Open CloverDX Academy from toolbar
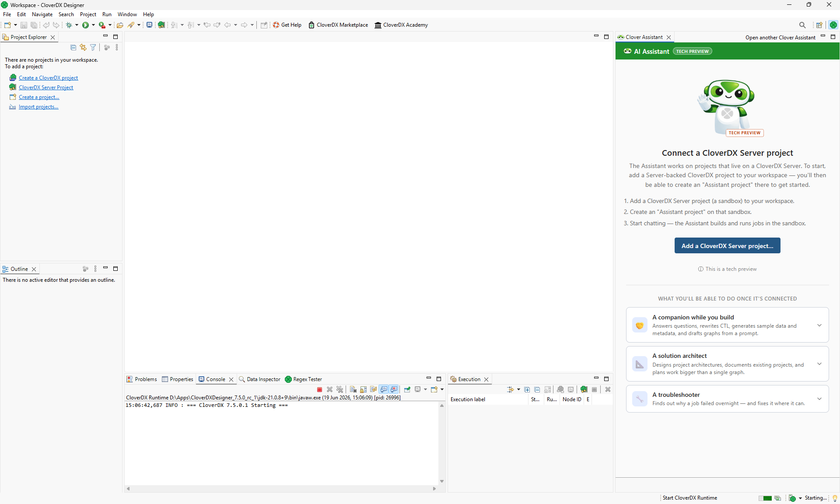The image size is (840, 504). [401, 25]
